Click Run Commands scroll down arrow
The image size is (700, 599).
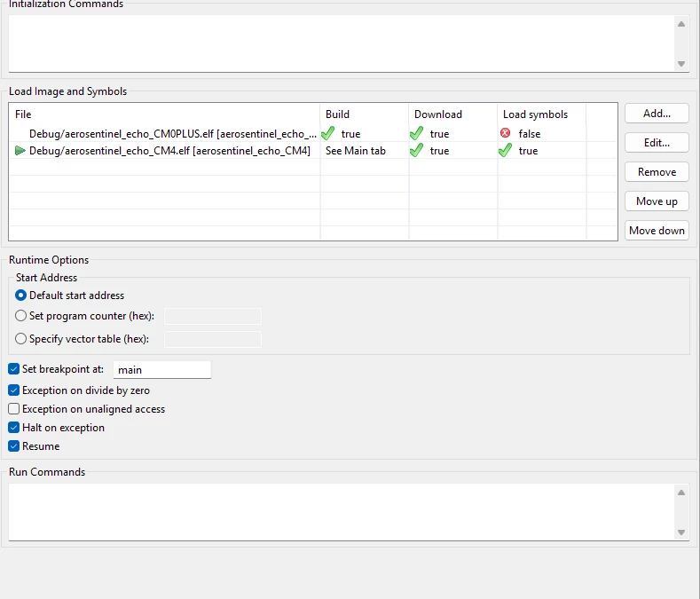[681, 532]
